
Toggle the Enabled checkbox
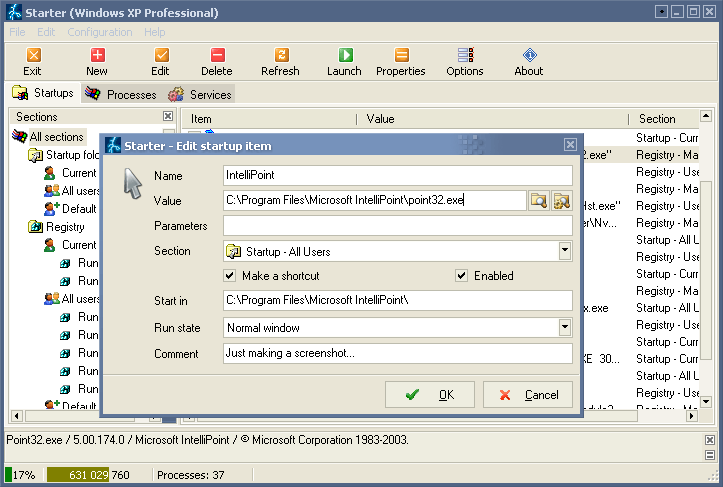tap(461, 276)
